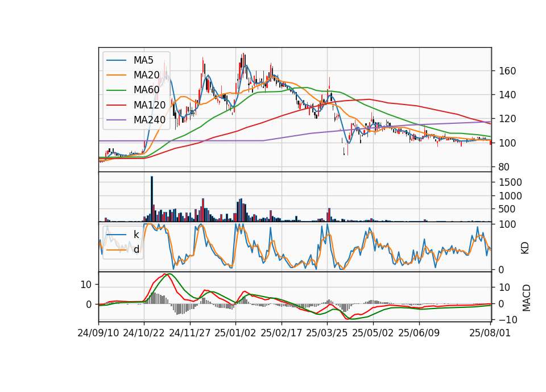Click the MA5 legend label
The width and height of the screenshot is (546, 392).
143,60
